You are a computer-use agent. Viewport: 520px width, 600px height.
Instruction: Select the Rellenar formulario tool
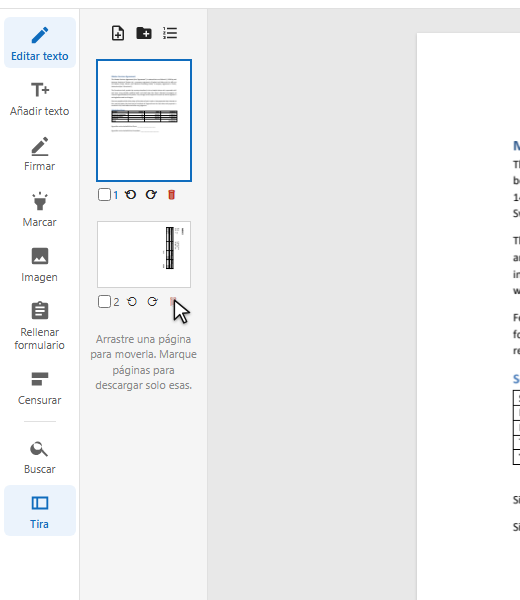40,326
